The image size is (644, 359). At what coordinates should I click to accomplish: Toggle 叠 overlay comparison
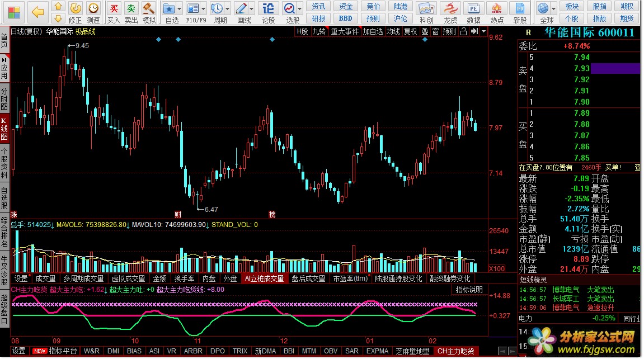(425, 31)
